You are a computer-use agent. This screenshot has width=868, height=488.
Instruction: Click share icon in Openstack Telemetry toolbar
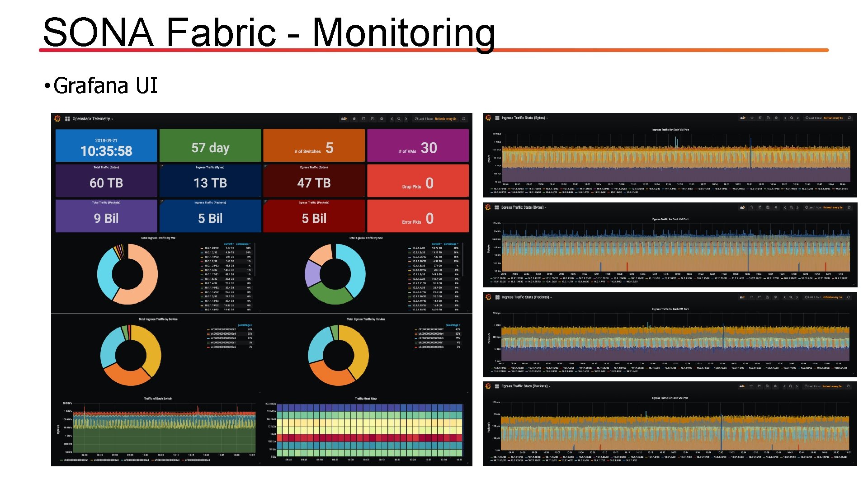pos(363,119)
